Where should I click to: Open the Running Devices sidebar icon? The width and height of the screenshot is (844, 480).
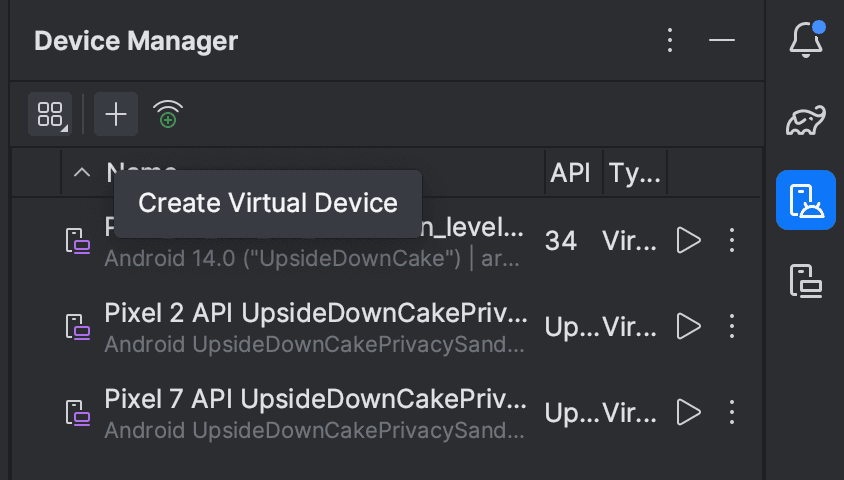click(806, 281)
